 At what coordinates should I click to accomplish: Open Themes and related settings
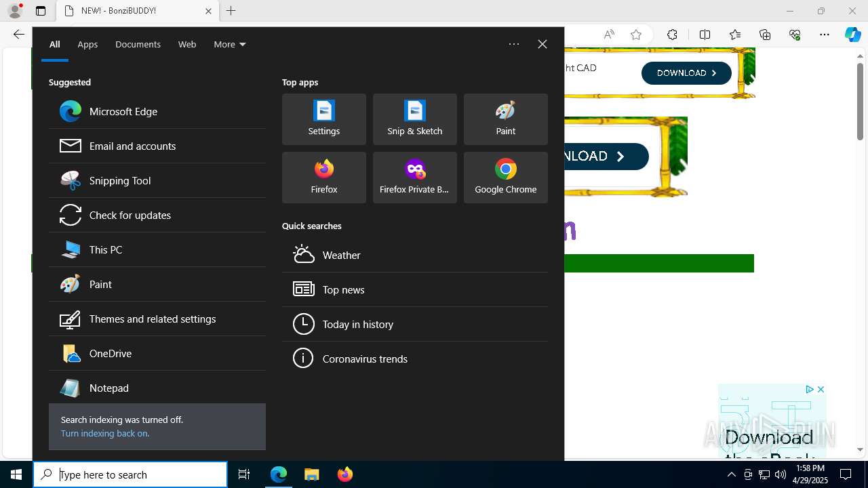click(157, 319)
